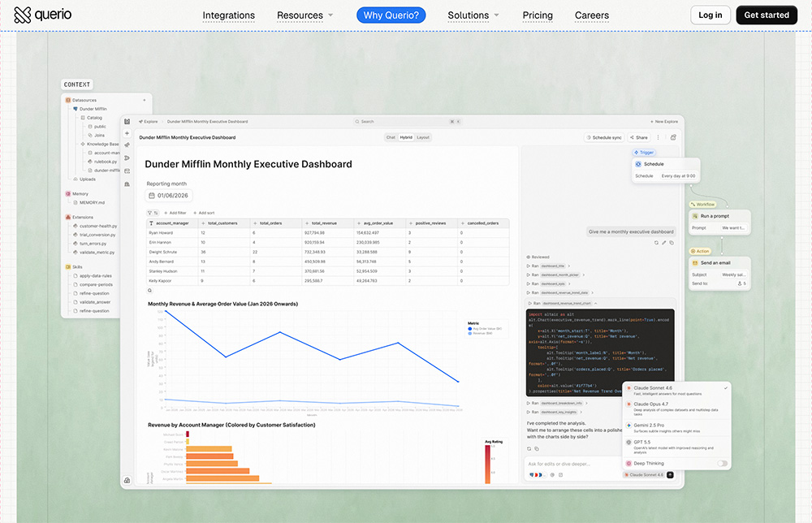The width and height of the screenshot is (812, 523).
Task: Click the send arrow button in chat box
Action: [670, 475]
